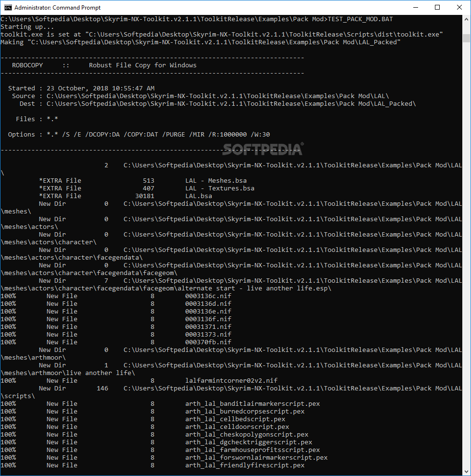Click '0003136e.nif' file name

coord(208,312)
